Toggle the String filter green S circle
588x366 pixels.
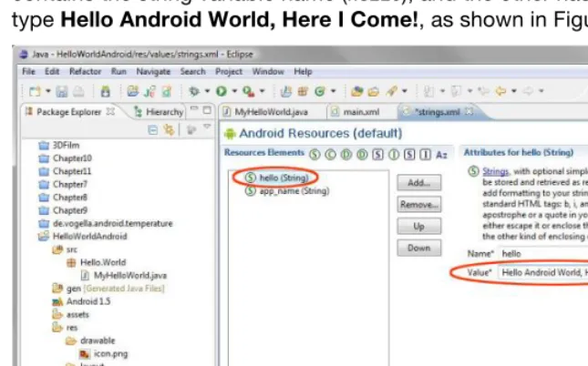click(x=315, y=155)
